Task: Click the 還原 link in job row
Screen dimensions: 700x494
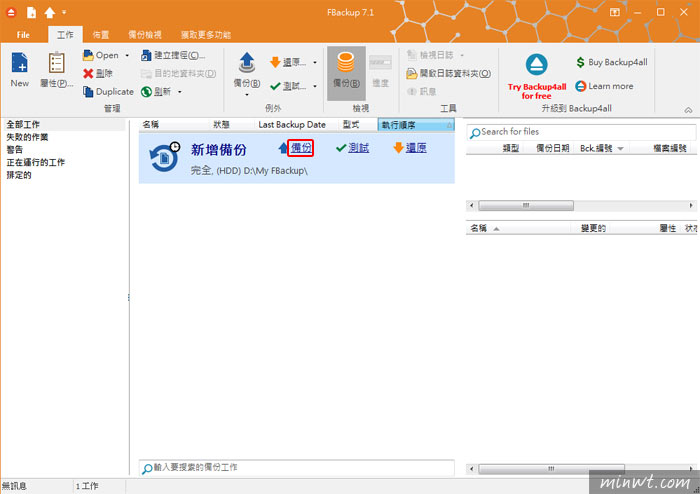Action: tap(416, 148)
